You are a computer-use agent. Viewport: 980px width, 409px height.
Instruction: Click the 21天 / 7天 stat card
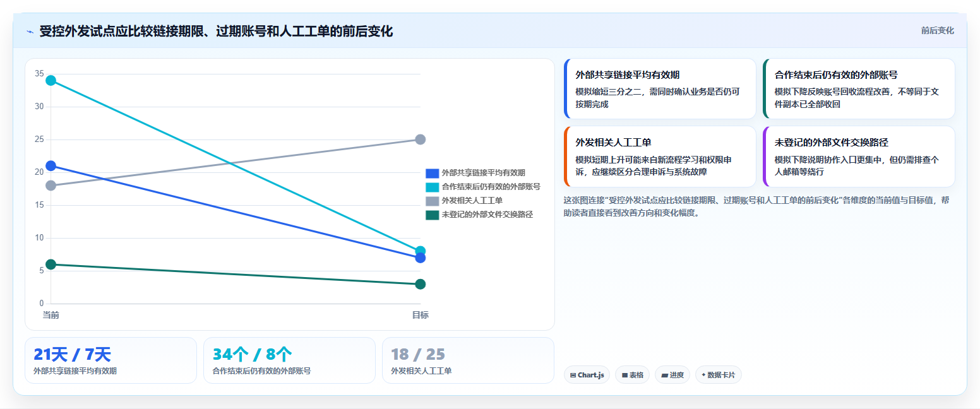111,360
